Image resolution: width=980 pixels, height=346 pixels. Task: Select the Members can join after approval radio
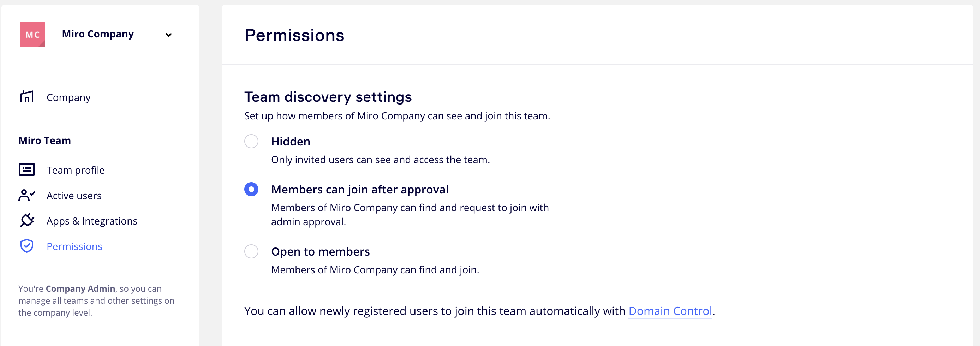[251, 189]
